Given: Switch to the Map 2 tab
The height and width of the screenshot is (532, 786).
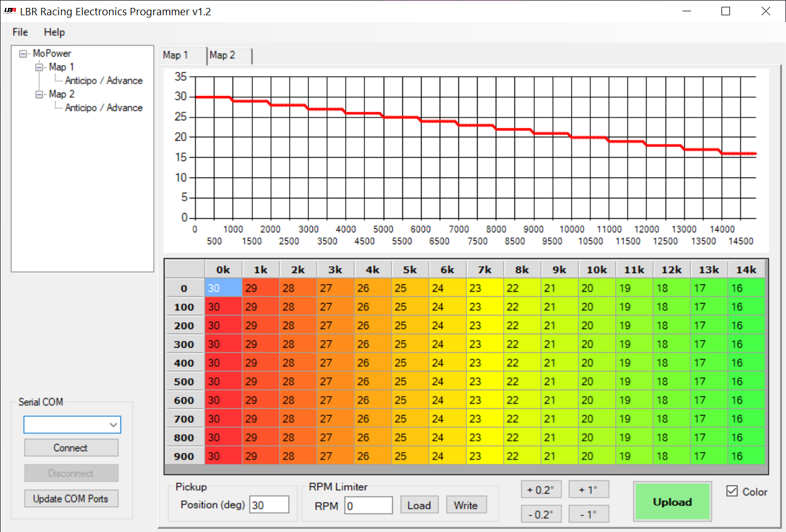Looking at the screenshot, I should pyautogui.click(x=229, y=55).
